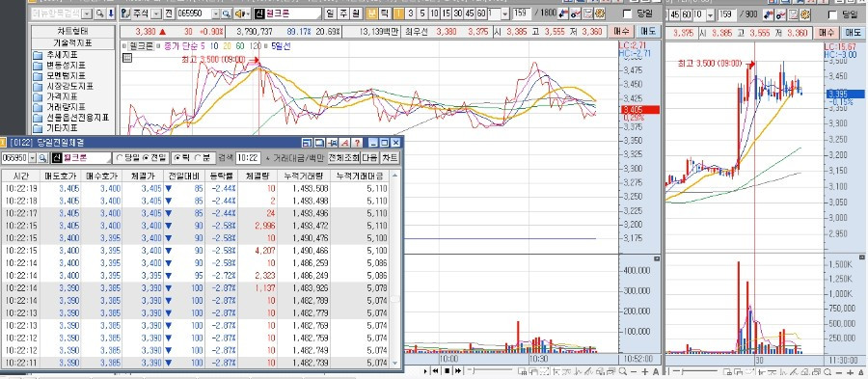Click the fast-forward playback icon
The height and width of the screenshot is (379, 868).
click(458, 371)
